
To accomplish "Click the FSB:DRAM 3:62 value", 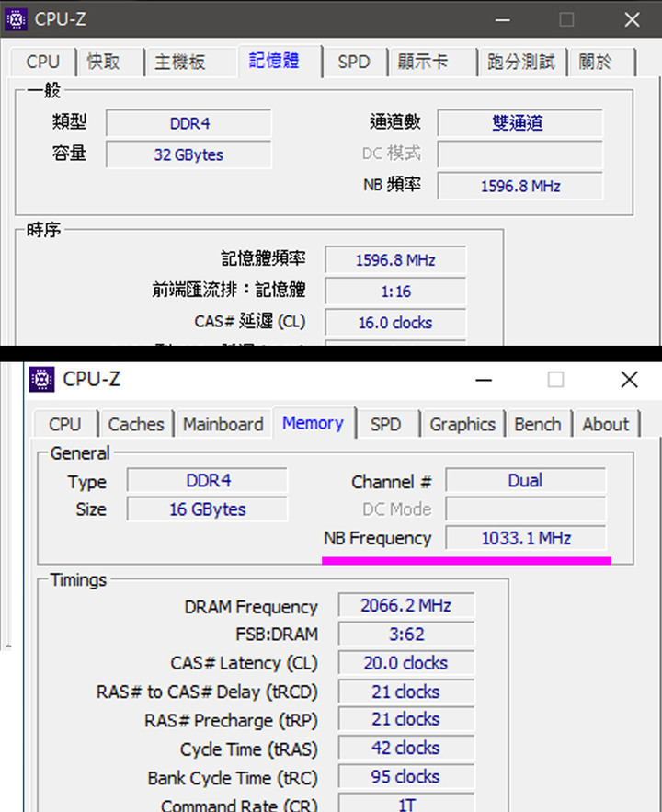I will coord(405,635).
